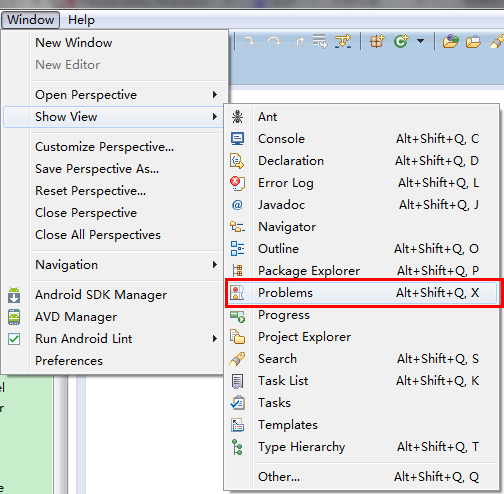The height and width of the screenshot is (494, 504).
Task: Open the Help menu
Action: click(x=81, y=20)
